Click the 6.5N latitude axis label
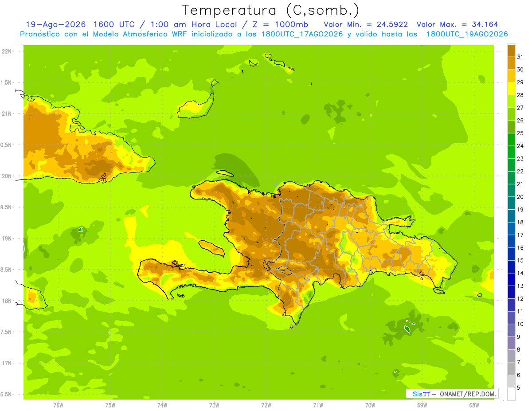The width and height of the screenshot is (532, 411). 6,394
